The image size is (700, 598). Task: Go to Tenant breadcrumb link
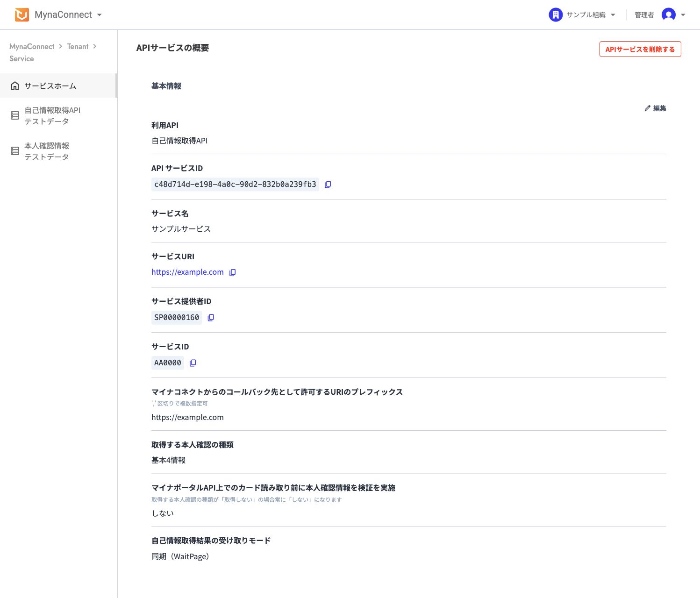click(x=78, y=46)
